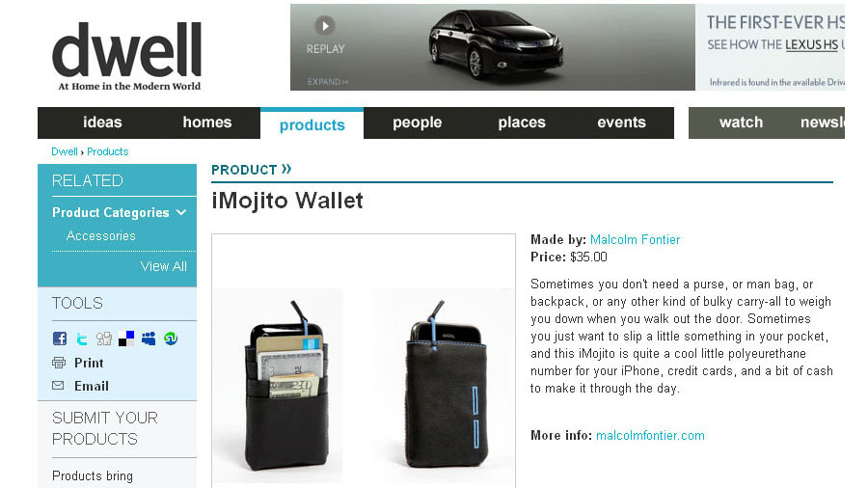Image resolution: width=868 pixels, height=488 pixels.
Task: Submit page via StumbleUpon icon
Action: pyautogui.click(x=171, y=339)
